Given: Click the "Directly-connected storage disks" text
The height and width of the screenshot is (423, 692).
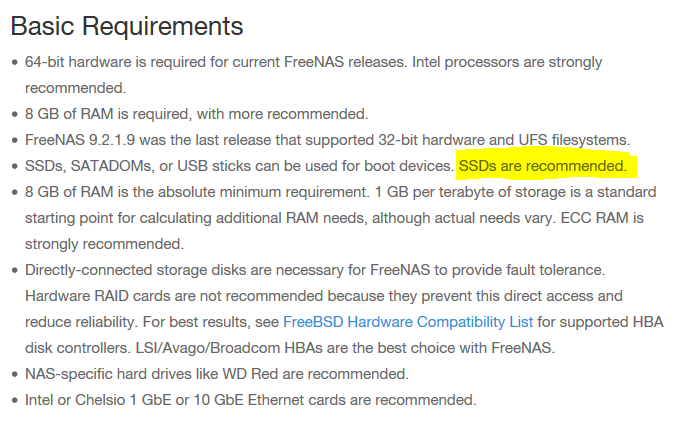Looking at the screenshot, I should pos(141,270).
